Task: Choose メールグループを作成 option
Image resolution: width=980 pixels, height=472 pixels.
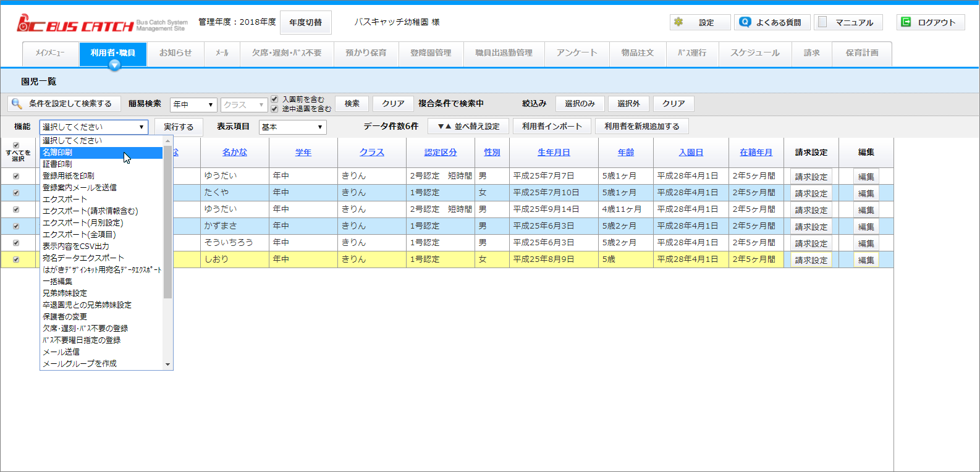Action: (101, 363)
